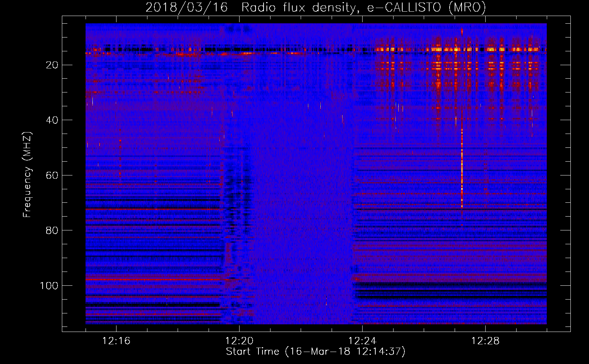The image size is (589, 364).
Task: Click the 100 MHz frequency tick label
Action: click(49, 286)
